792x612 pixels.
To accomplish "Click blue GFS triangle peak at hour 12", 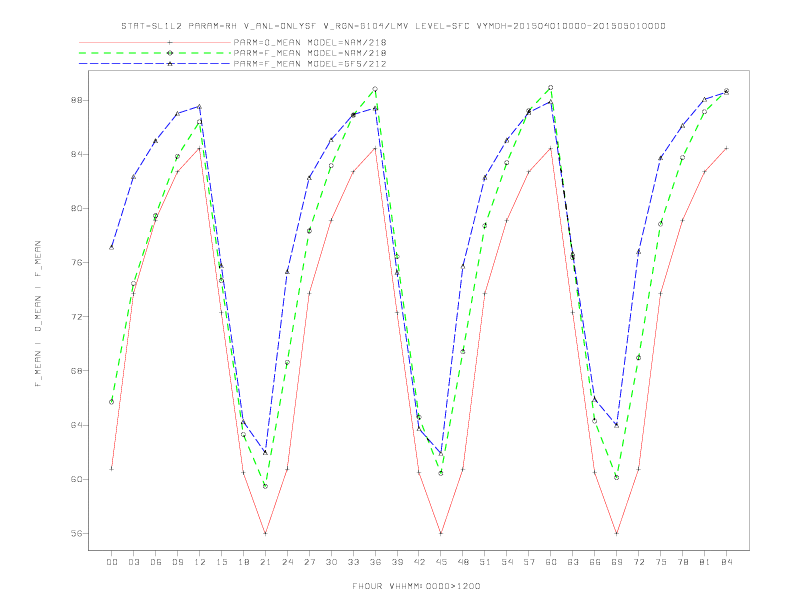I will (200, 107).
